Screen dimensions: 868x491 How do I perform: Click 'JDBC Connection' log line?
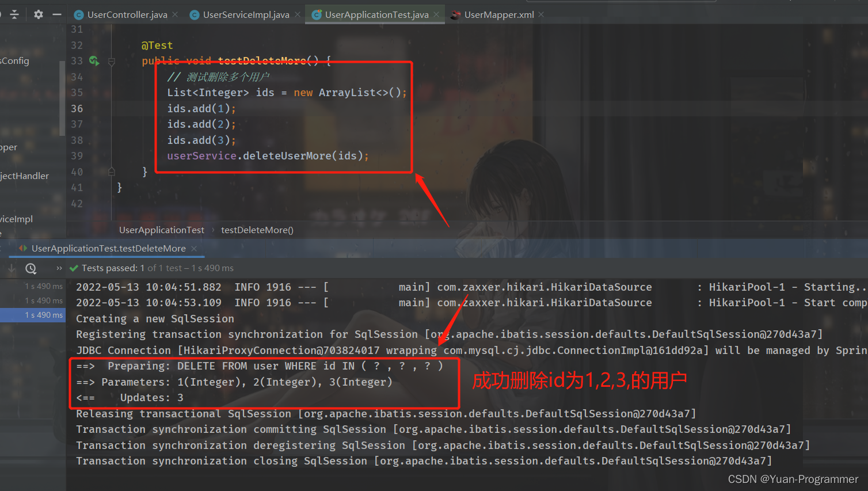click(x=471, y=351)
